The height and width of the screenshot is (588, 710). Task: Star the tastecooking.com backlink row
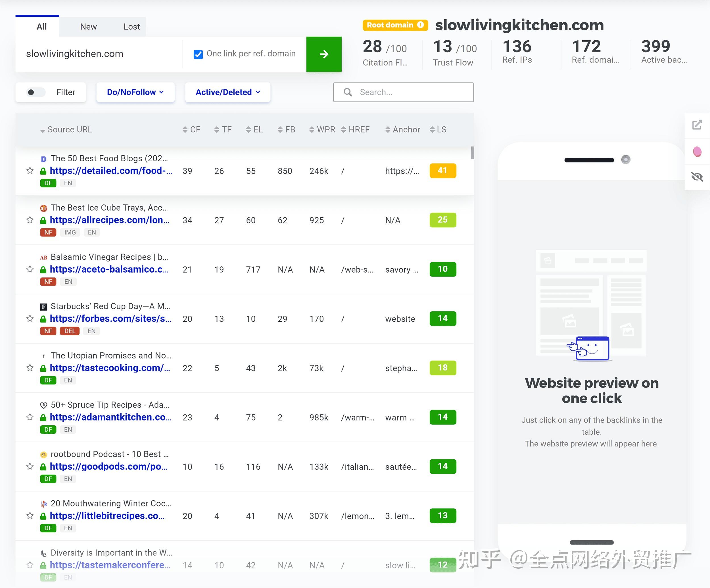(x=30, y=368)
